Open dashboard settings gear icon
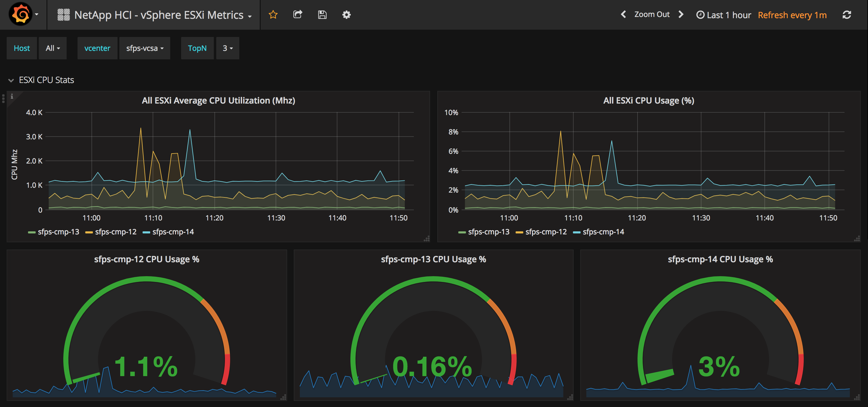Screen dimensions: 868x407 click(346, 15)
